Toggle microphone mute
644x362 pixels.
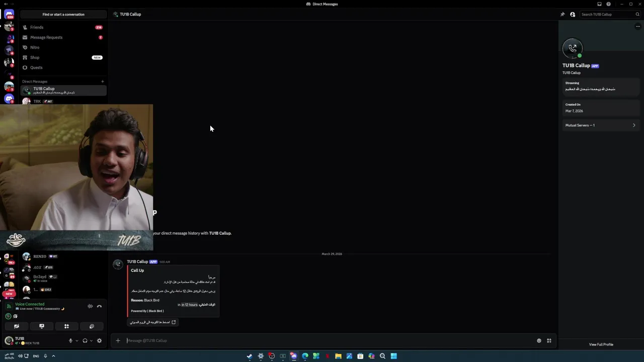point(70,341)
